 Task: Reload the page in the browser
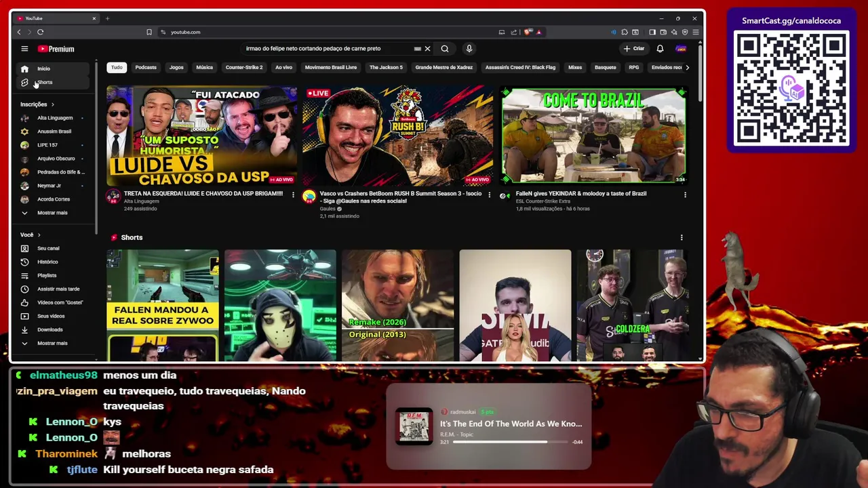pos(40,32)
